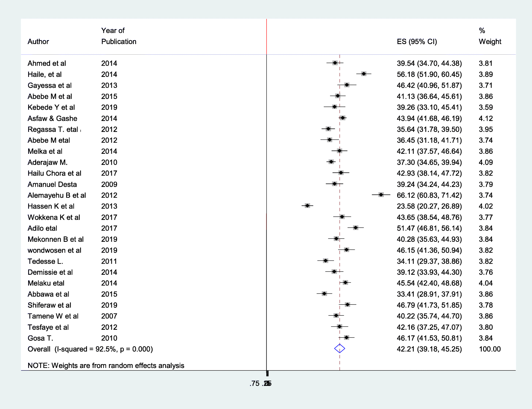Image resolution: width=532 pixels, height=409 pixels.
Task: Select weight value '4.12'
Action: click(x=486, y=118)
